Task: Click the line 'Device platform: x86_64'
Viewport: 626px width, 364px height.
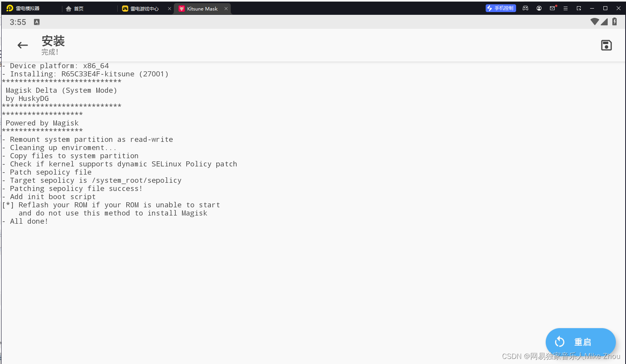Action: [55, 66]
